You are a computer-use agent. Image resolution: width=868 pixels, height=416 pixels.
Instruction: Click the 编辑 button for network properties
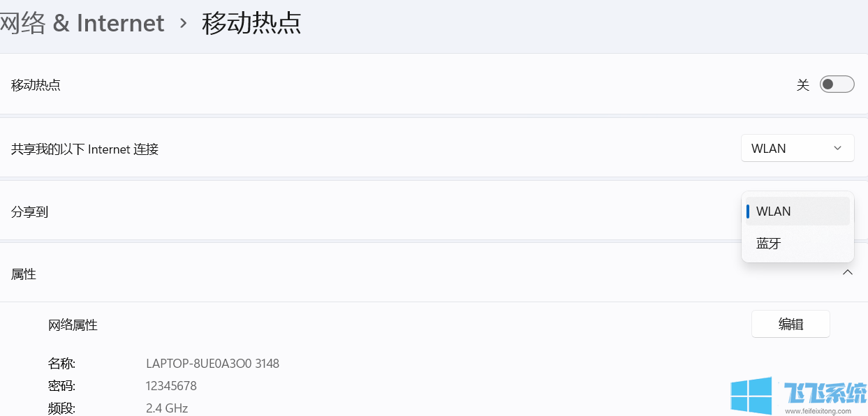(x=790, y=324)
